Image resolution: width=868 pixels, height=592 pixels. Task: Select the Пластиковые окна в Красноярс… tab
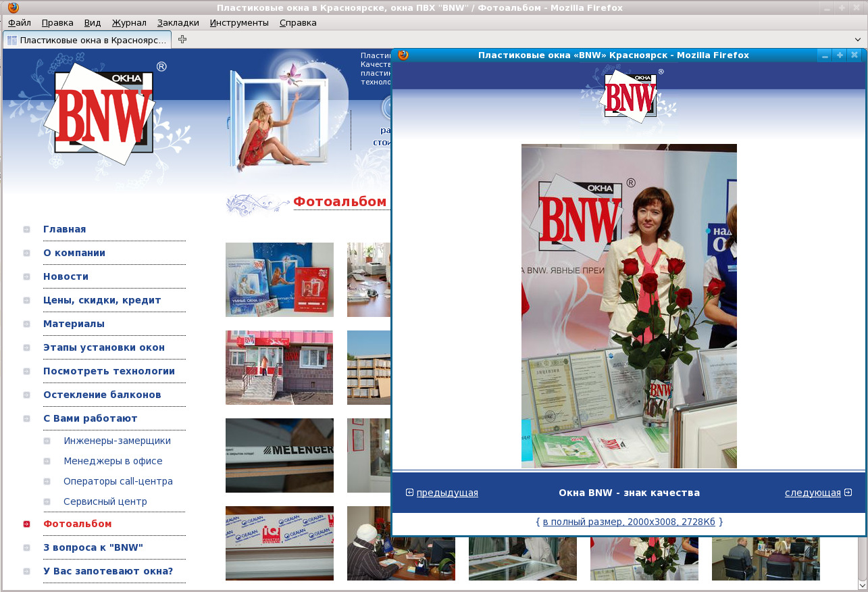[87, 40]
